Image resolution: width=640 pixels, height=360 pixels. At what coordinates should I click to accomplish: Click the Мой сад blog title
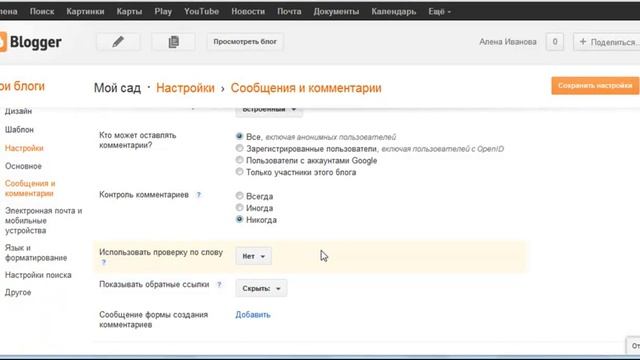pos(117,88)
